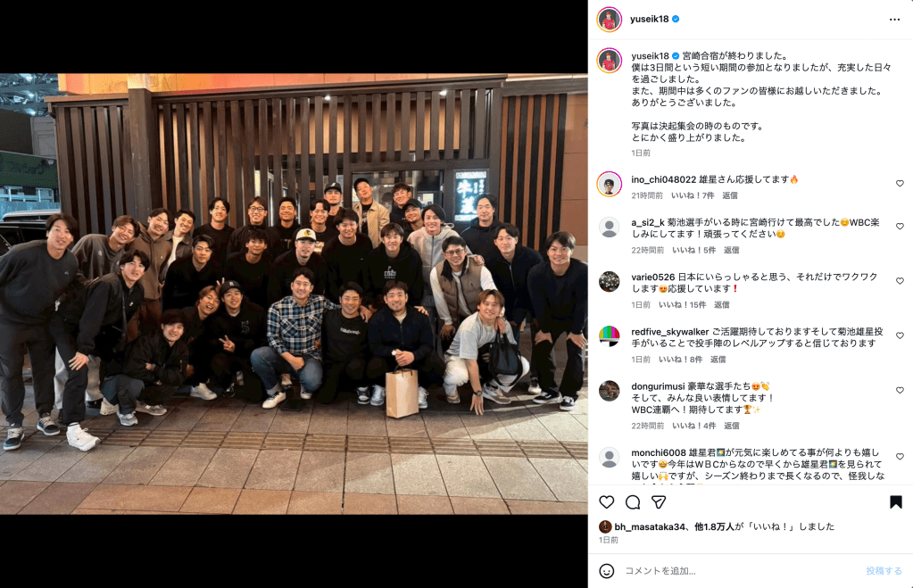Open the emoji picker in the comment box
This screenshot has width=913, height=588.
click(x=607, y=570)
